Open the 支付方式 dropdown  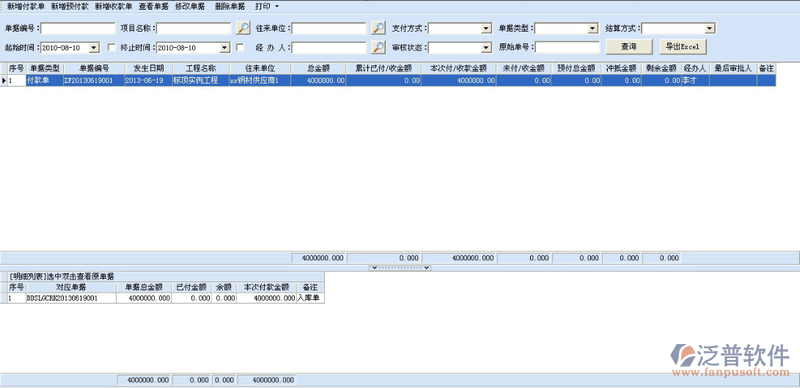486,28
